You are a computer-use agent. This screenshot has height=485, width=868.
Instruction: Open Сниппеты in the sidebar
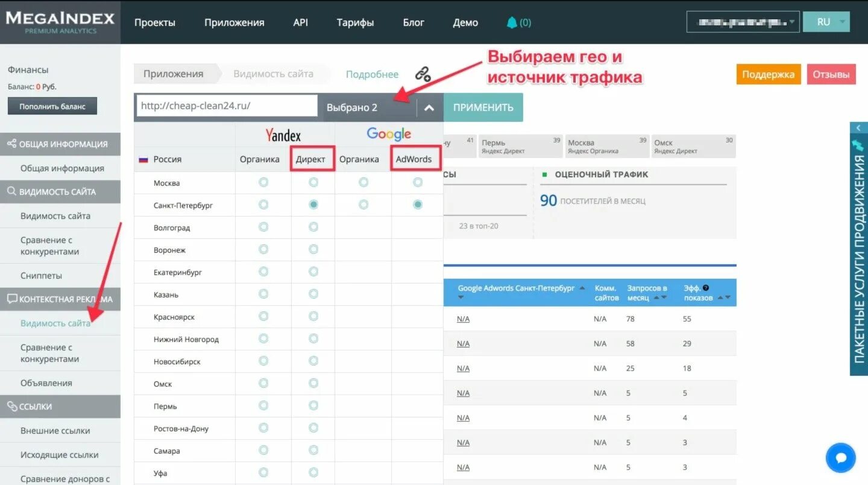click(x=41, y=276)
